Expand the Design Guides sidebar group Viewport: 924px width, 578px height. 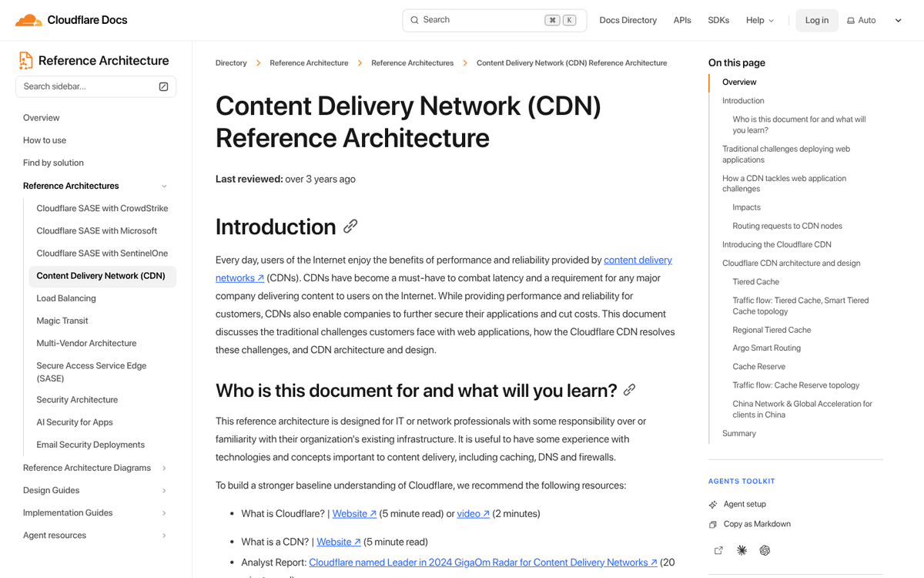coord(164,490)
